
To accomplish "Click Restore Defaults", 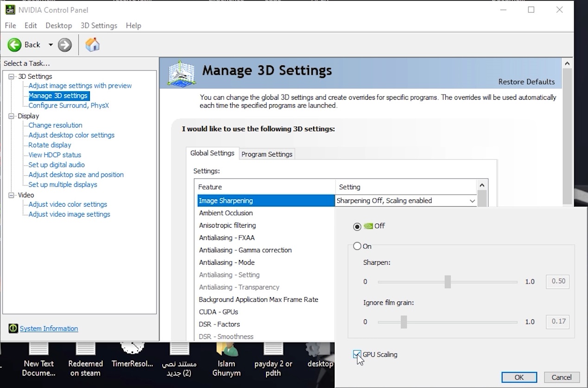I will coord(526,82).
